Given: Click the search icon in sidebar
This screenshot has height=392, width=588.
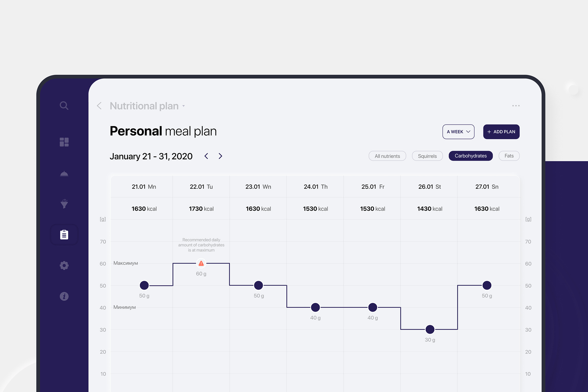Looking at the screenshot, I should tap(64, 106).
